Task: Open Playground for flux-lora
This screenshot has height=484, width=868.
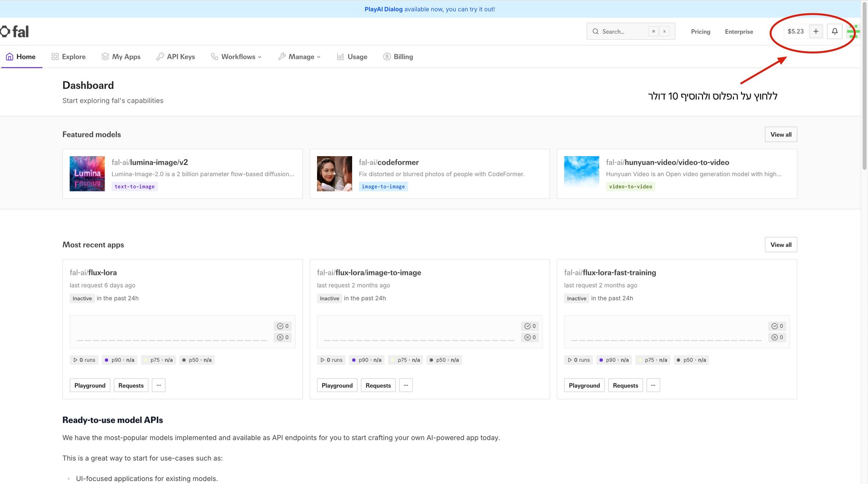Action: (90, 385)
